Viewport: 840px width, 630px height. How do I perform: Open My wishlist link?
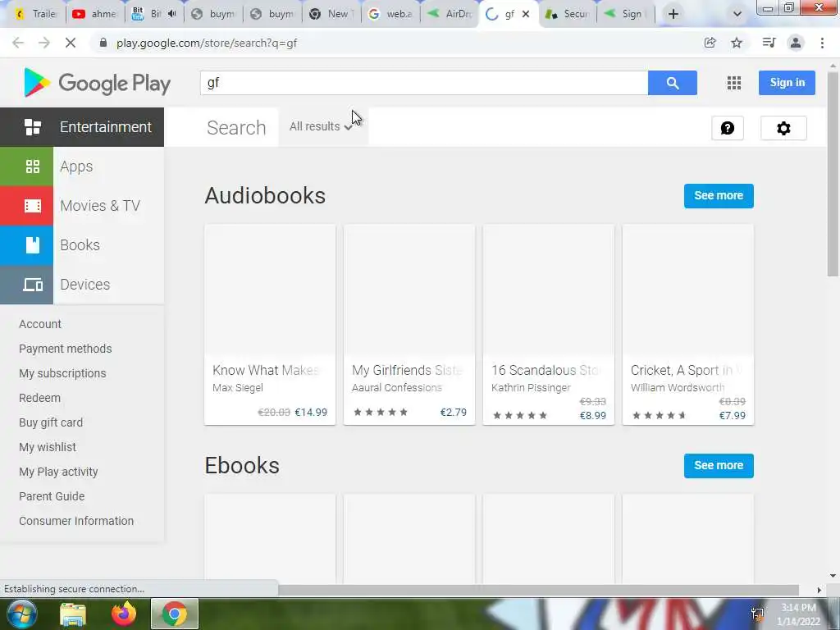click(48, 447)
